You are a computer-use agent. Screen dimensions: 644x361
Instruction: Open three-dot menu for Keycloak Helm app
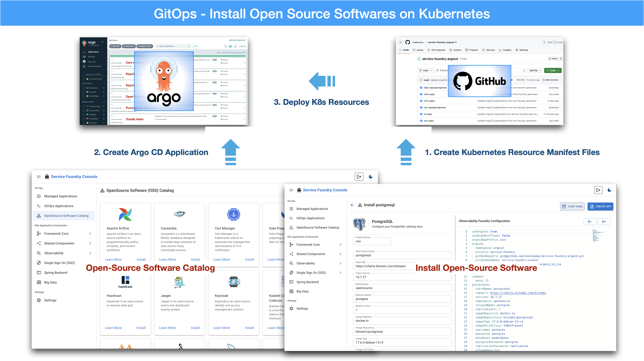click(244, 74)
